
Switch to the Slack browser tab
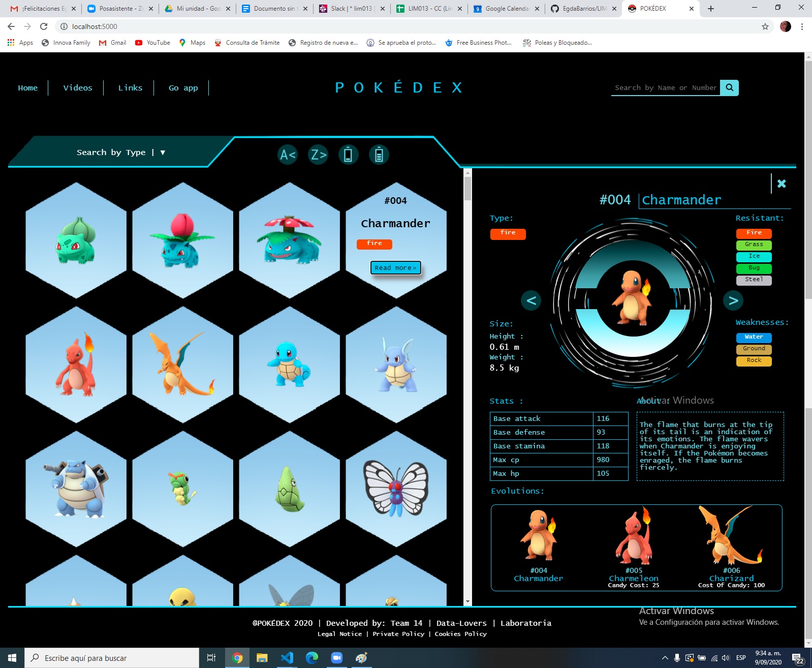(352, 9)
